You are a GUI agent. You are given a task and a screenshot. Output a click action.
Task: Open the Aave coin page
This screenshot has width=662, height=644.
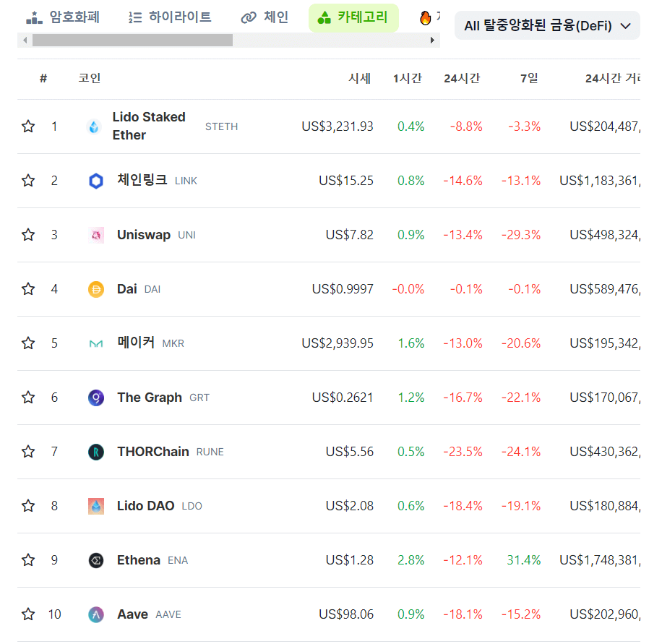[x=132, y=614]
